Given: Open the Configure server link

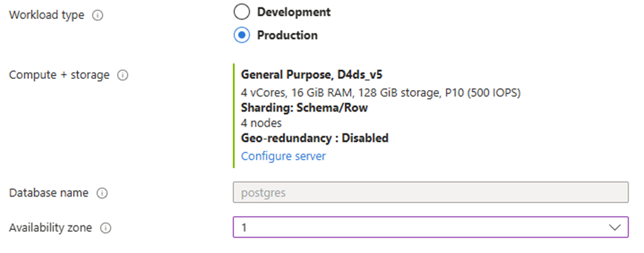Looking at the screenshot, I should [283, 156].
